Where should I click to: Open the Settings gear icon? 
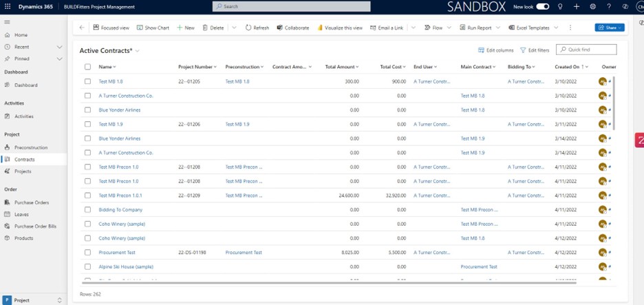coord(592,6)
